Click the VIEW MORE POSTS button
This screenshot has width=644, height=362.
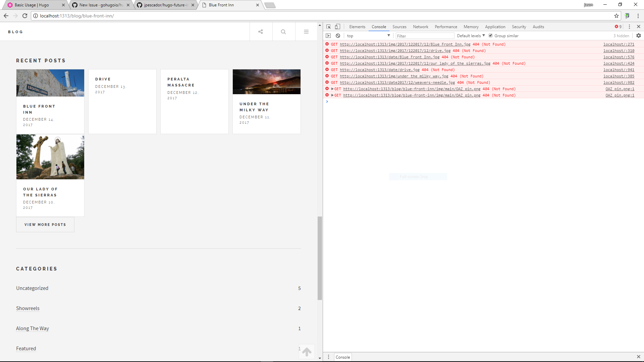[45, 224]
